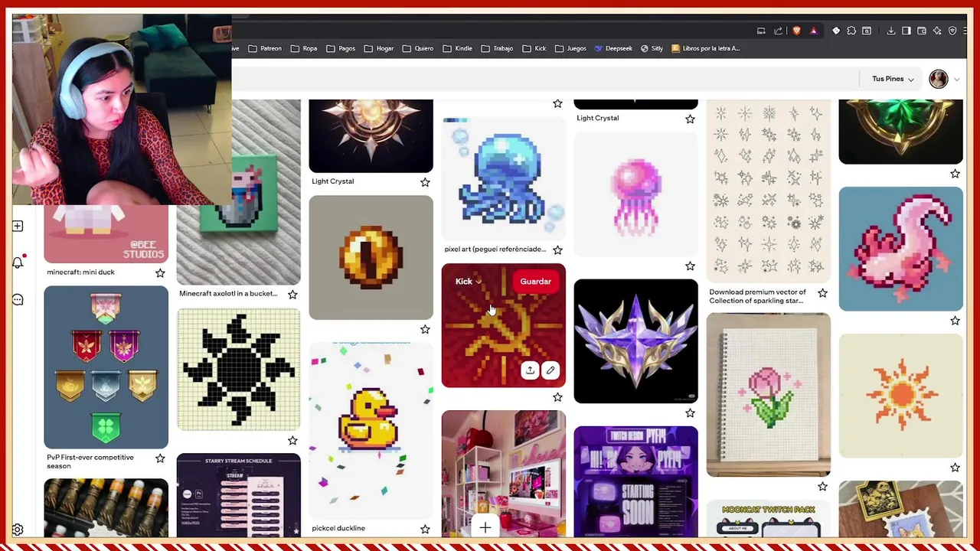Open notifications bell in Pinterest sidebar

coord(18,262)
